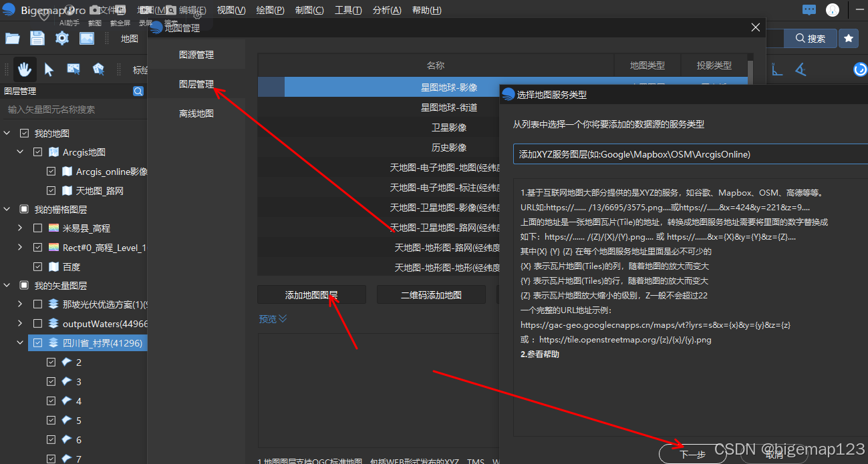Click the blue circular refresh icon
Image resolution: width=868 pixels, height=464 pixels.
pos(861,69)
